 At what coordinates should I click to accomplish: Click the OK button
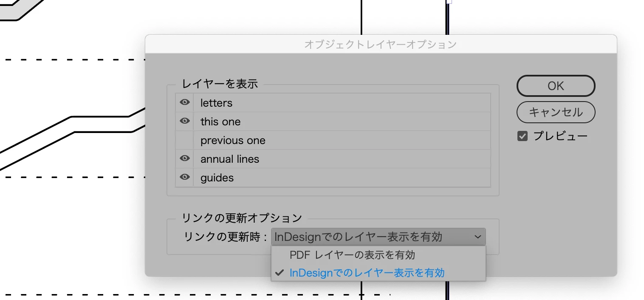(x=556, y=86)
